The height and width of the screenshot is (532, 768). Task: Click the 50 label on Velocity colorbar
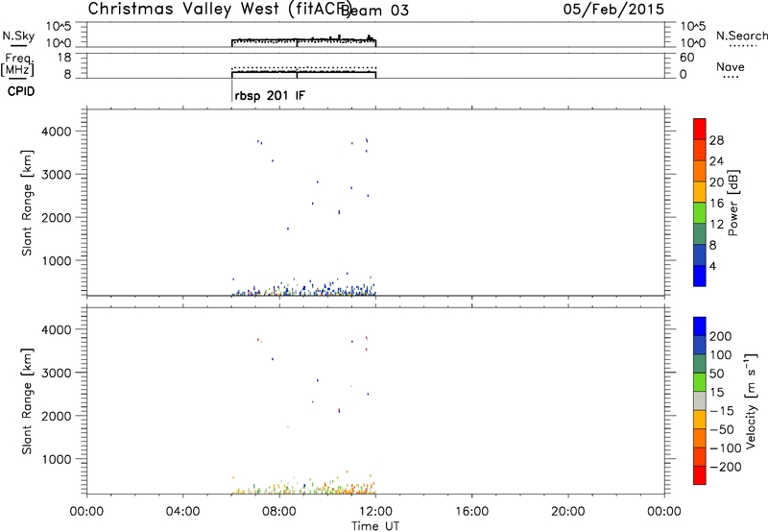[x=716, y=374]
